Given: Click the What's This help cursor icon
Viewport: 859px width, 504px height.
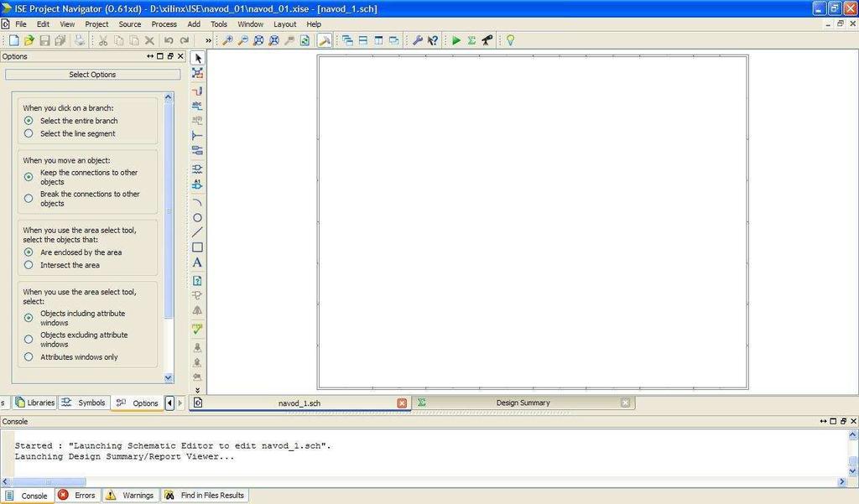Looking at the screenshot, I should click(433, 40).
